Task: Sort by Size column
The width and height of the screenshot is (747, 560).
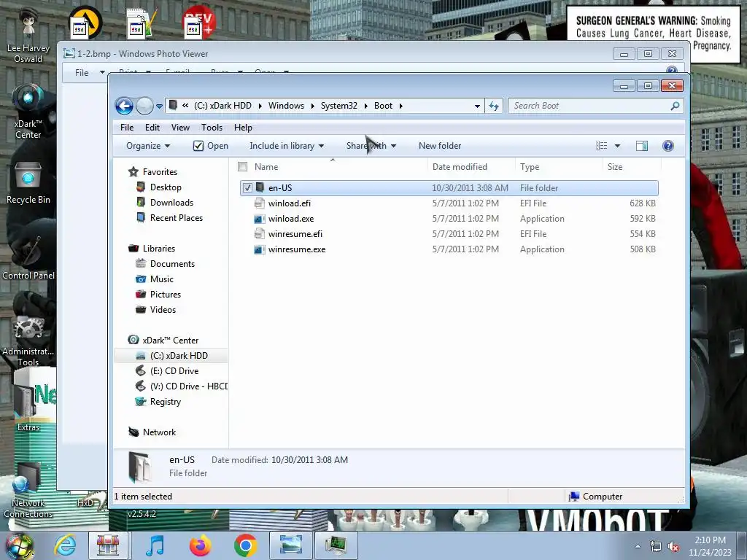Action: point(615,167)
